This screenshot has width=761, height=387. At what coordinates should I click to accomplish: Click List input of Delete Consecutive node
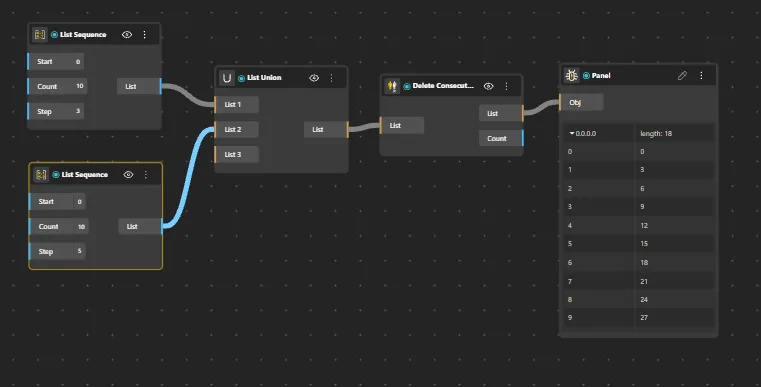[x=401, y=125]
